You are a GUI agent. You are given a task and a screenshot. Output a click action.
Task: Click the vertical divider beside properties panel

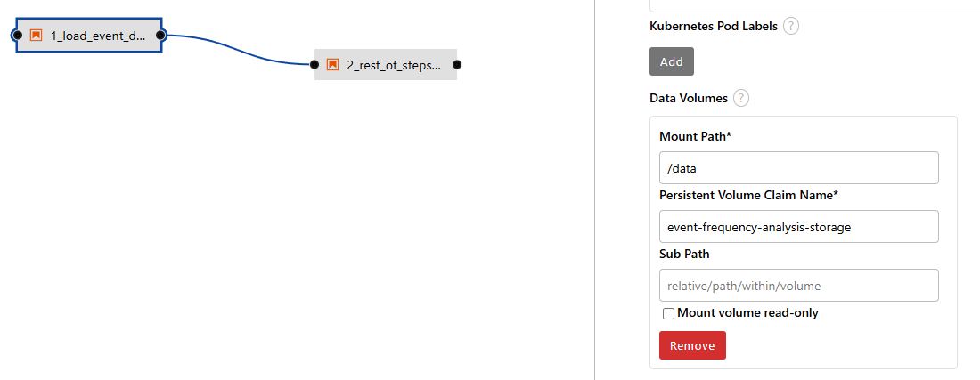click(x=594, y=190)
